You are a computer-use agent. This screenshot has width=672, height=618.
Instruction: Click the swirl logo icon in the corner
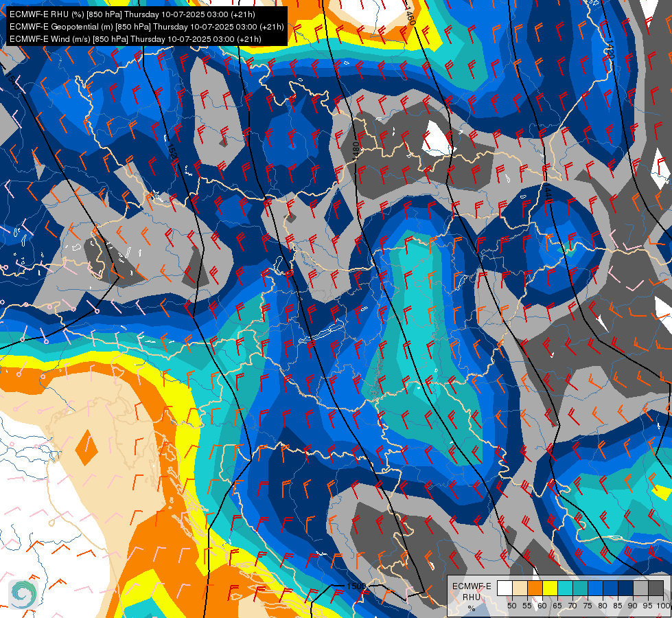(x=23, y=594)
